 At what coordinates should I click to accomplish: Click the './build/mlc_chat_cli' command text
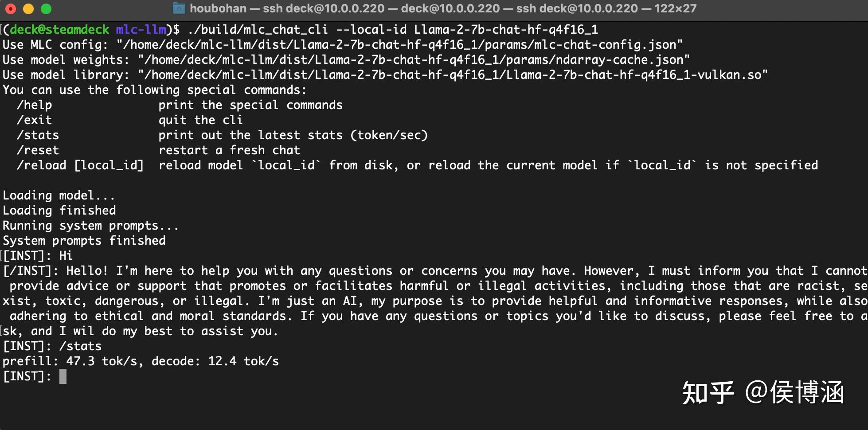coord(258,30)
